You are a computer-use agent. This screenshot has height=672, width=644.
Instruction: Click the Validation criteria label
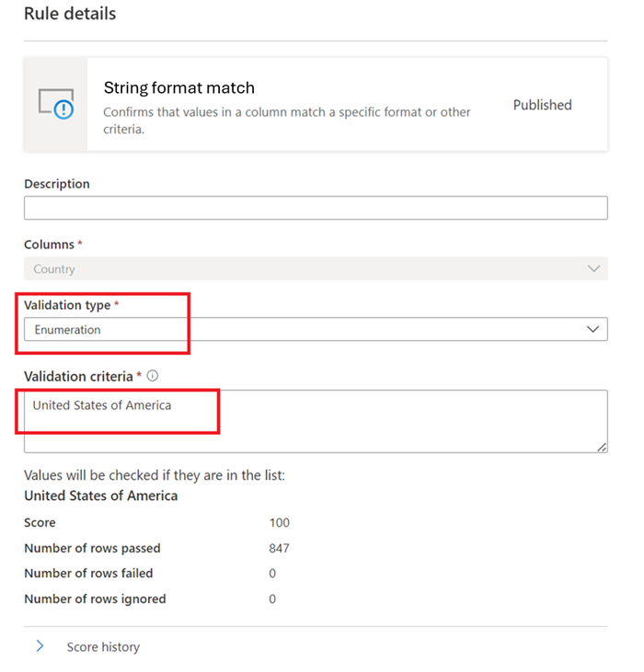[x=78, y=376]
